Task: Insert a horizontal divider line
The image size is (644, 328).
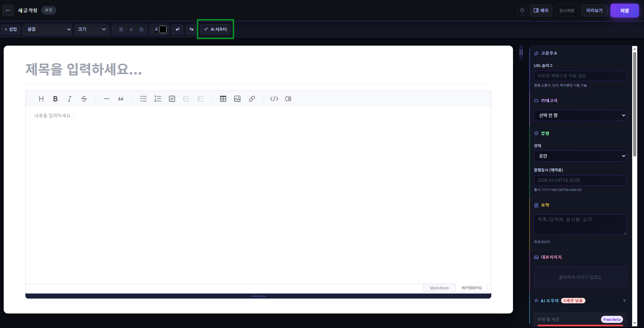Action: tap(106, 99)
